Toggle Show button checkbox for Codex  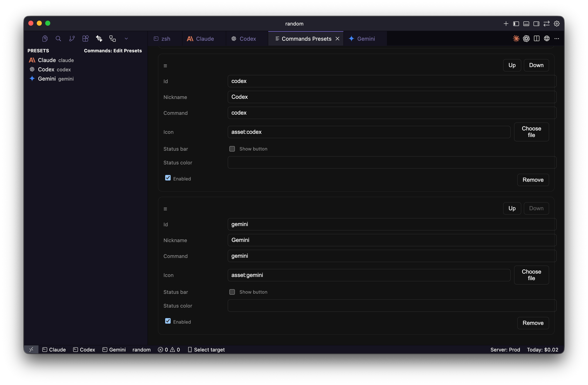click(x=232, y=149)
